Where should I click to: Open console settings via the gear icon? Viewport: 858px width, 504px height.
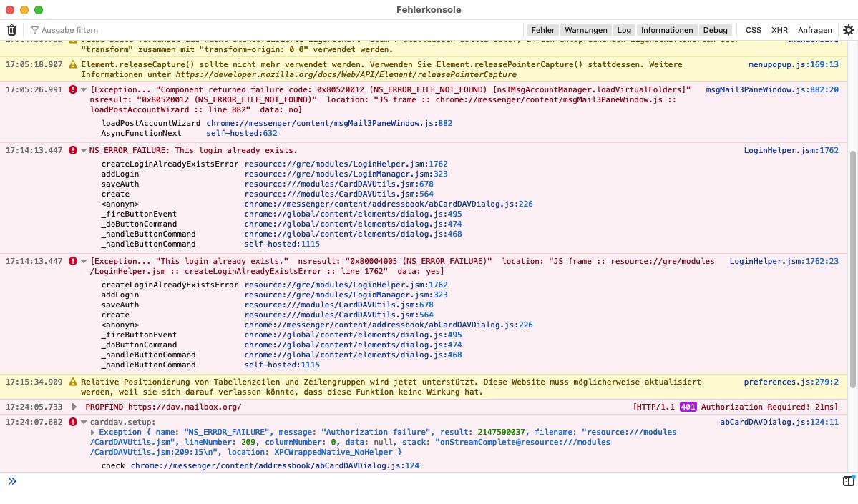[848, 30]
